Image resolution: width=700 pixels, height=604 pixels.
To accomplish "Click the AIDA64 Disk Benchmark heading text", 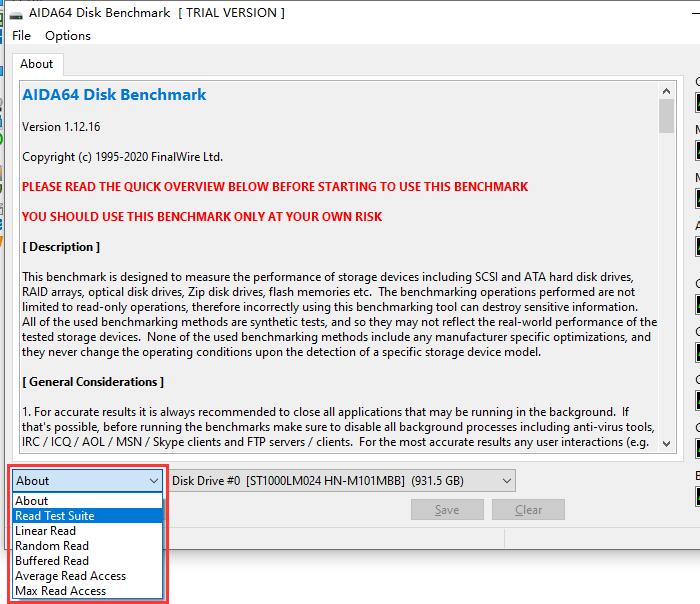I will 114,95.
